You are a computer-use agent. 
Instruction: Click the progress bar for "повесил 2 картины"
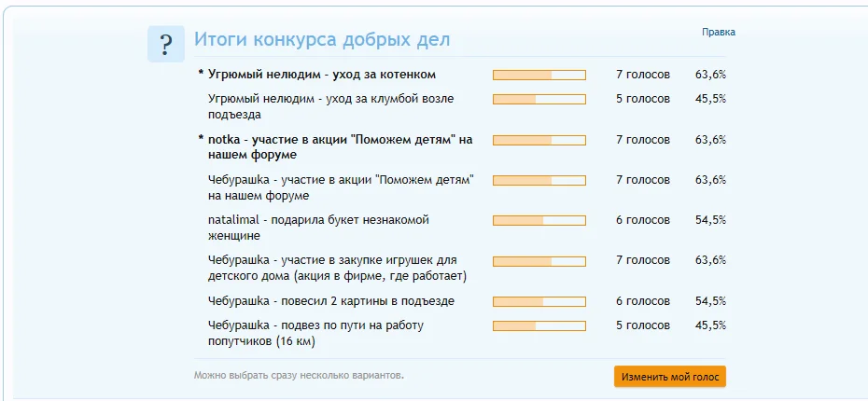click(x=539, y=301)
